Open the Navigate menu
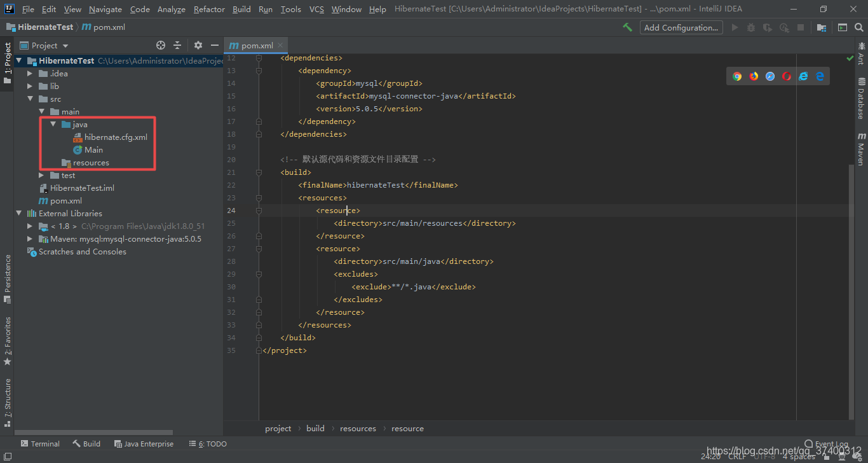 pyautogui.click(x=105, y=9)
